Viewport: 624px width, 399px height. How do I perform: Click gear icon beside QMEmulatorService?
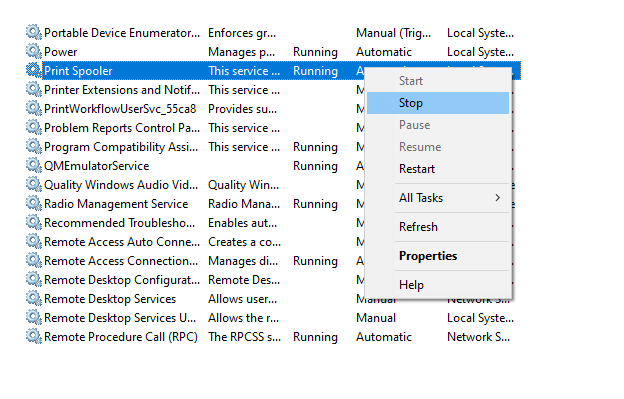tap(34, 165)
